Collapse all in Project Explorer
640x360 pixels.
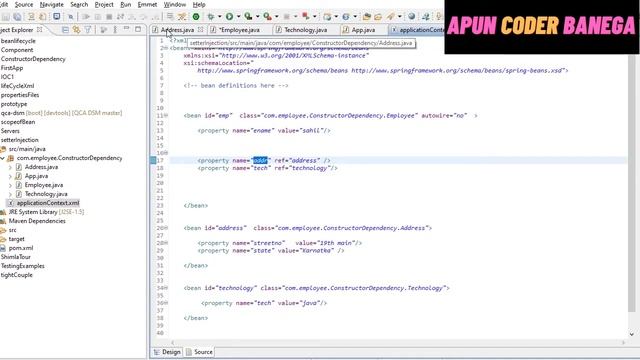(65, 30)
